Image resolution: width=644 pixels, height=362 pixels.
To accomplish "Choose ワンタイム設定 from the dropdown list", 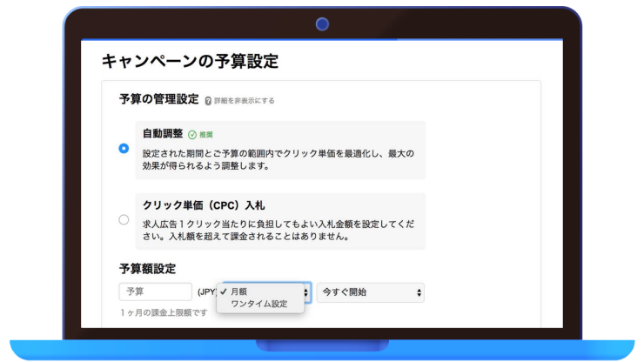I will [x=260, y=304].
